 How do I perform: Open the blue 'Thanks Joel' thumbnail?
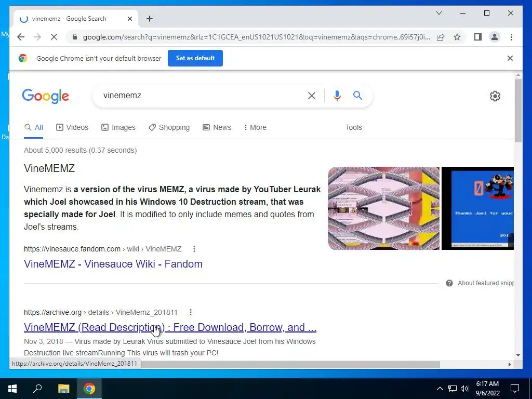coord(478,208)
